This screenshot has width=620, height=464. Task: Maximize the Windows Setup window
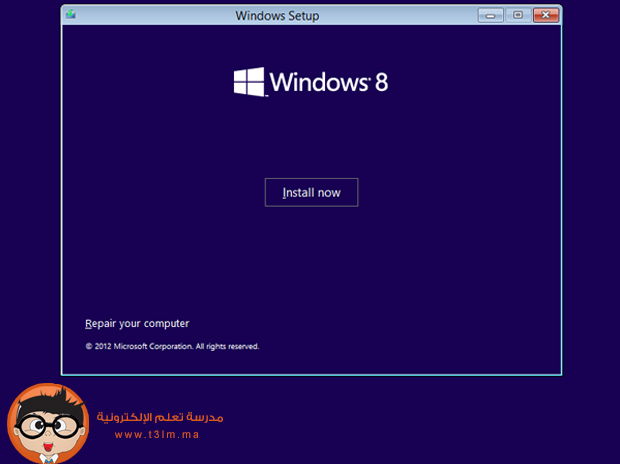coord(518,15)
